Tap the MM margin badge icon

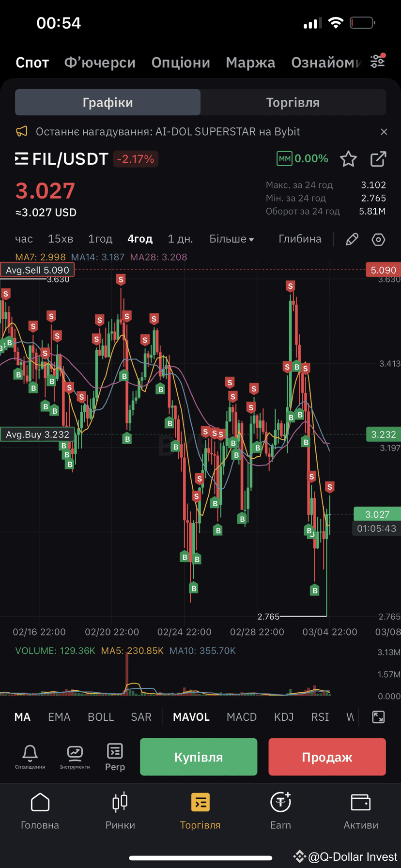284,158
